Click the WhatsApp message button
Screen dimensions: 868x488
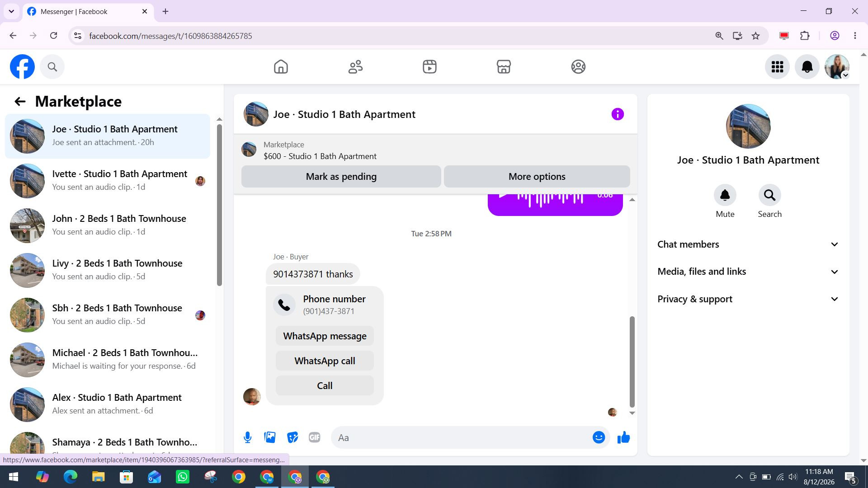[325, 336]
